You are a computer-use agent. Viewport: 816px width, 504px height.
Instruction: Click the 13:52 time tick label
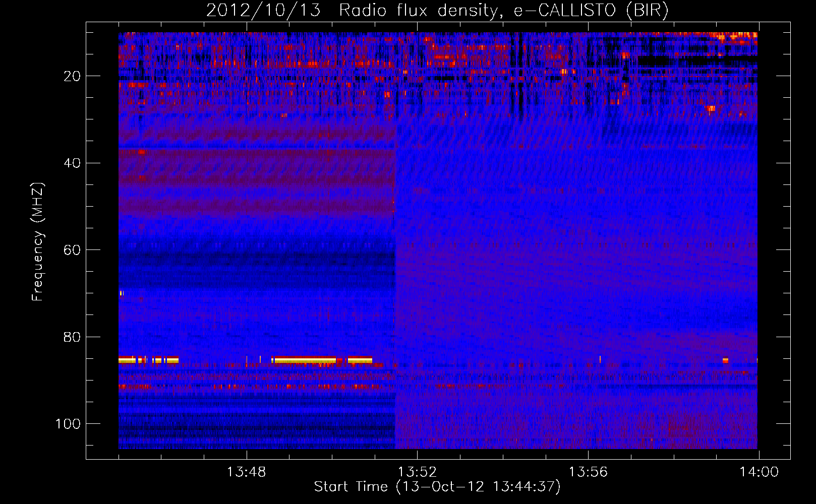click(x=417, y=472)
